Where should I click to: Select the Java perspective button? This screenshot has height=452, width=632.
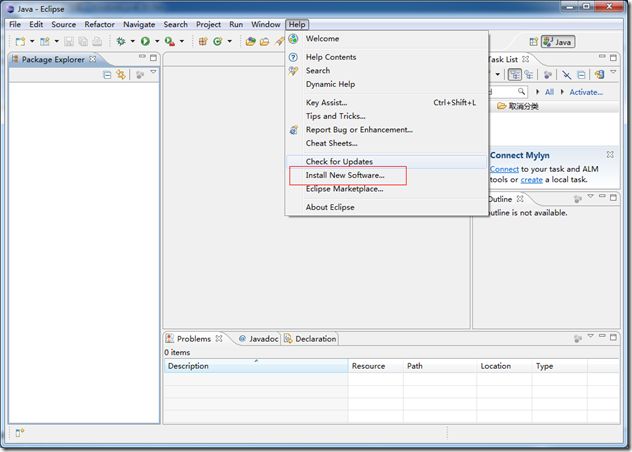tap(558, 42)
